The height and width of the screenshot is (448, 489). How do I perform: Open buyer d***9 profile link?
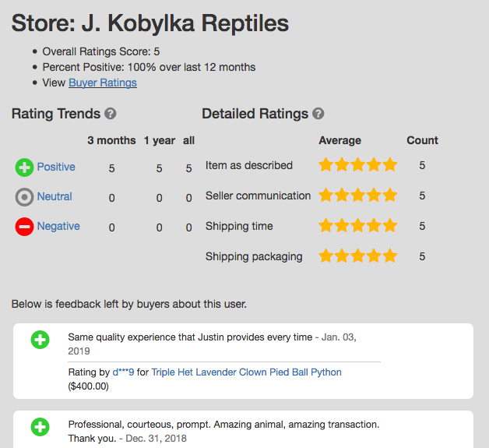point(123,372)
